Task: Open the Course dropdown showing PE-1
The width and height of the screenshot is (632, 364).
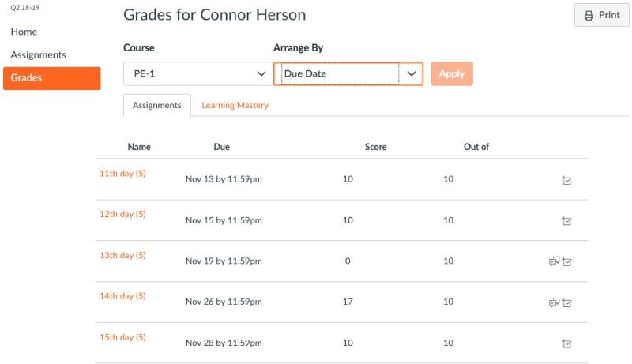Action: pos(197,73)
